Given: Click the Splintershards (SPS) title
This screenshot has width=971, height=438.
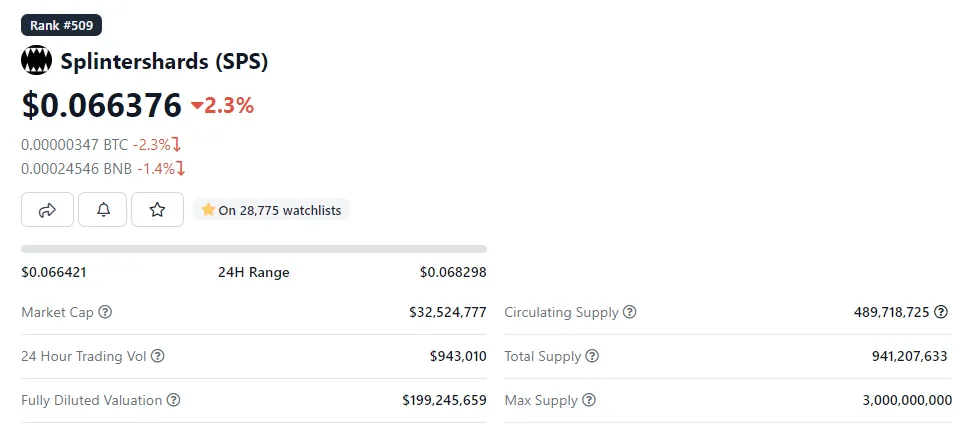Looking at the screenshot, I should 164,61.
